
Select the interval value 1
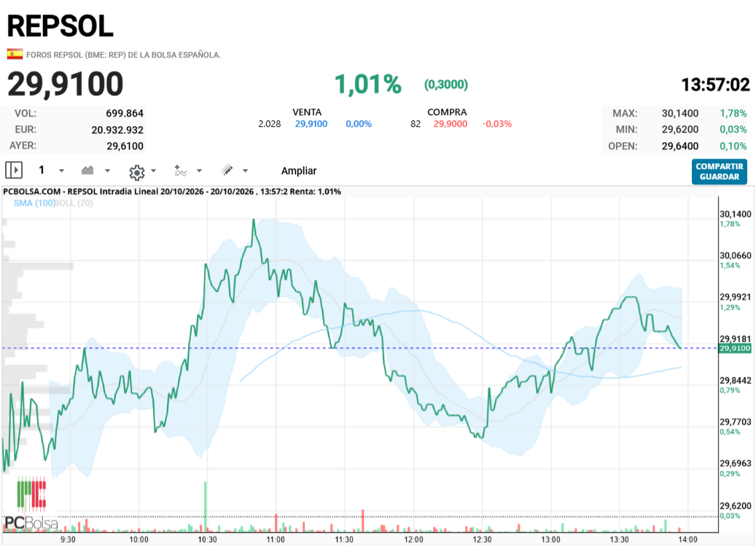click(42, 170)
